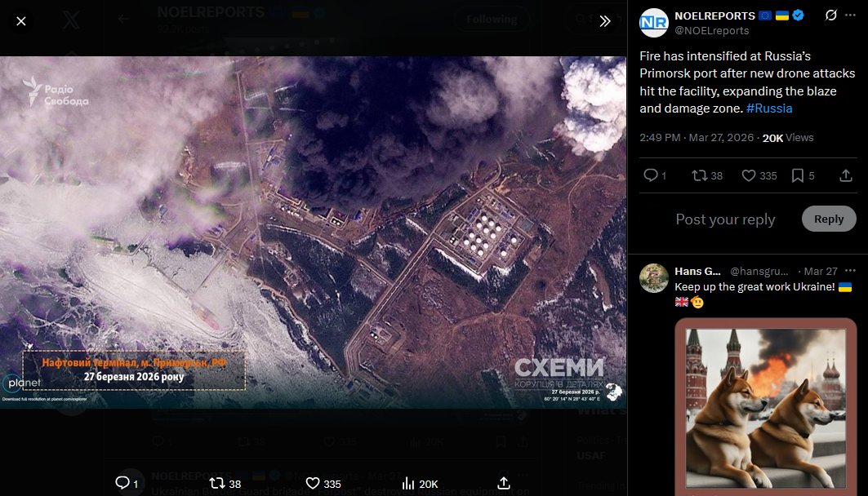Click the repost icon below the image
The width and height of the screenshot is (868, 496).
click(x=217, y=483)
